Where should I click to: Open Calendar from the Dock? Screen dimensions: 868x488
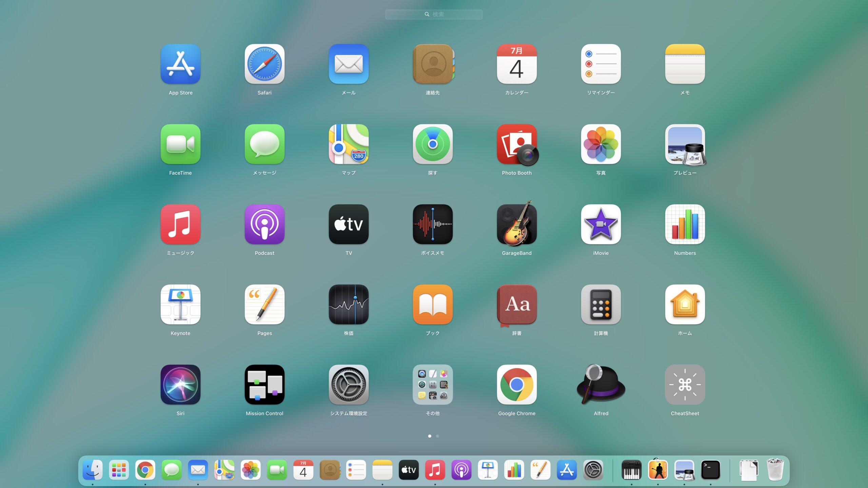click(x=303, y=470)
